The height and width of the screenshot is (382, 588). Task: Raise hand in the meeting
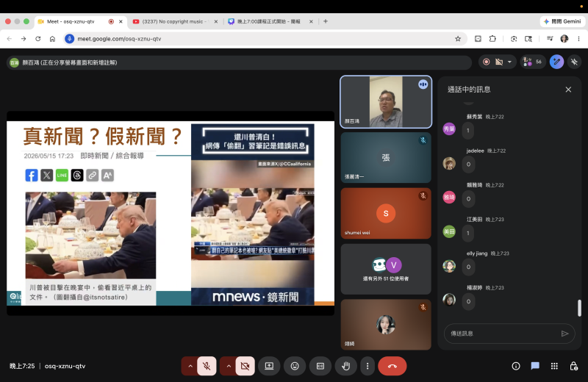coord(345,366)
